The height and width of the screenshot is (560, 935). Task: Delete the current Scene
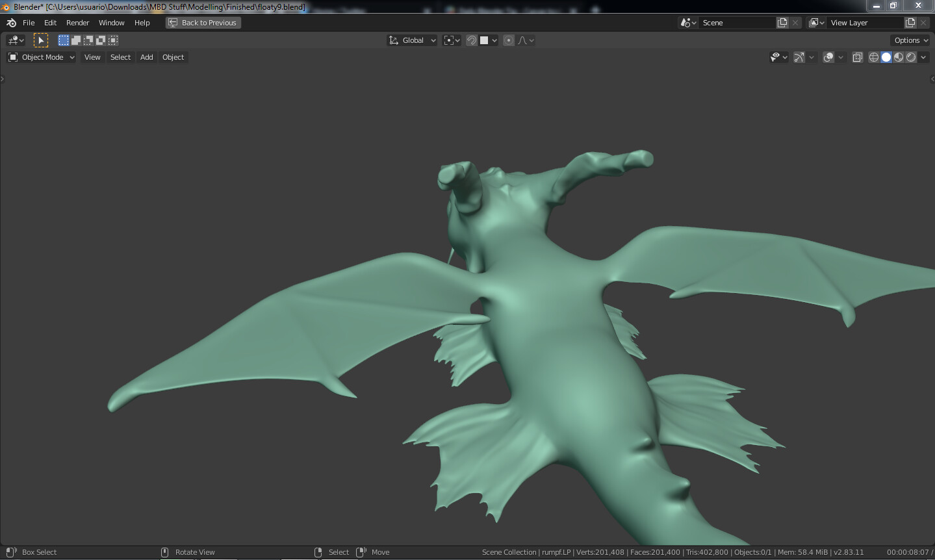[795, 23]
